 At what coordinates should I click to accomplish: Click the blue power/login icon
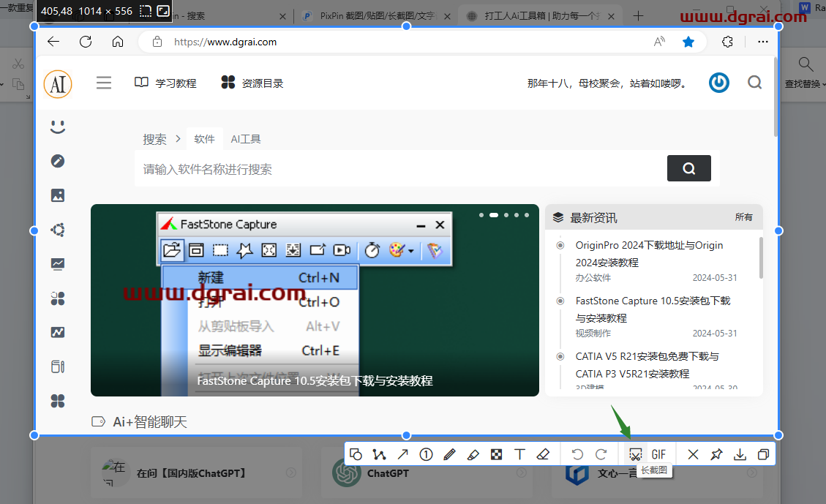click(x=719, y=83)
